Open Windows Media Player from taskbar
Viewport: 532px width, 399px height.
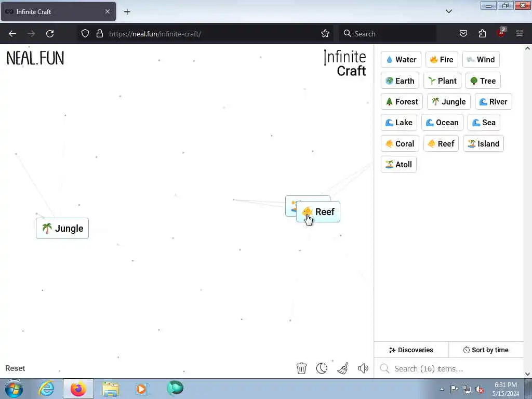pyautogui.click(x=141, y=389)
